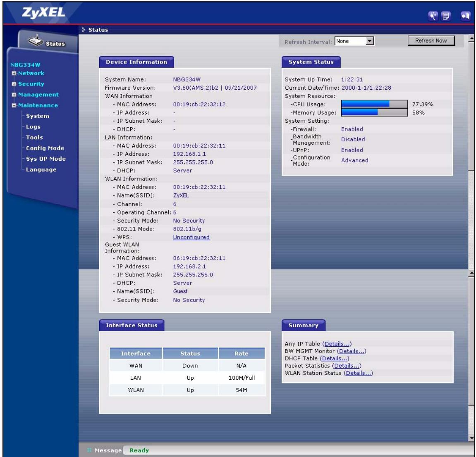Viewport: 476px width, 457px height.
Task: Click the Logout icon in top bar
Action: click(x=465, y=16)
